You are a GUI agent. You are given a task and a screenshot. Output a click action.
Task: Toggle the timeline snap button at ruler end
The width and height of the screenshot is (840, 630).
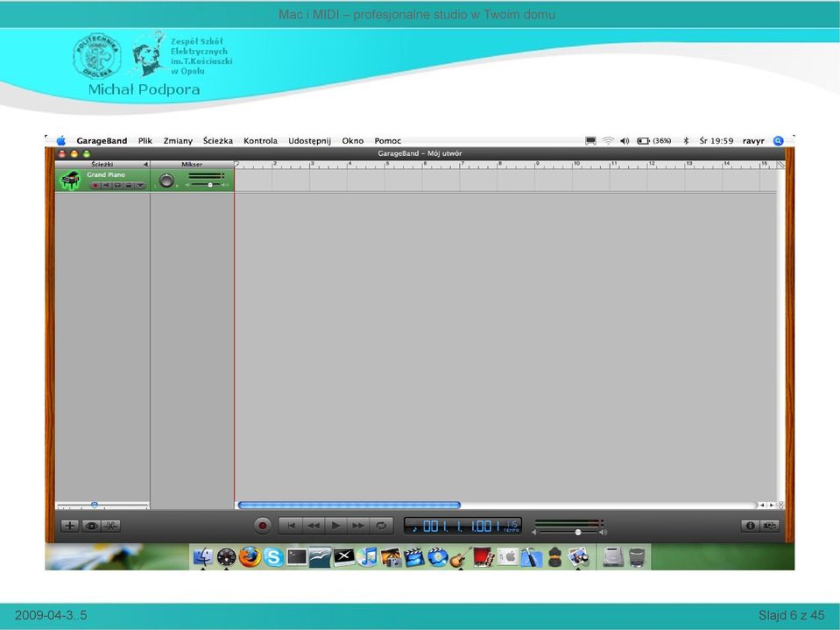tap(780, 165)
